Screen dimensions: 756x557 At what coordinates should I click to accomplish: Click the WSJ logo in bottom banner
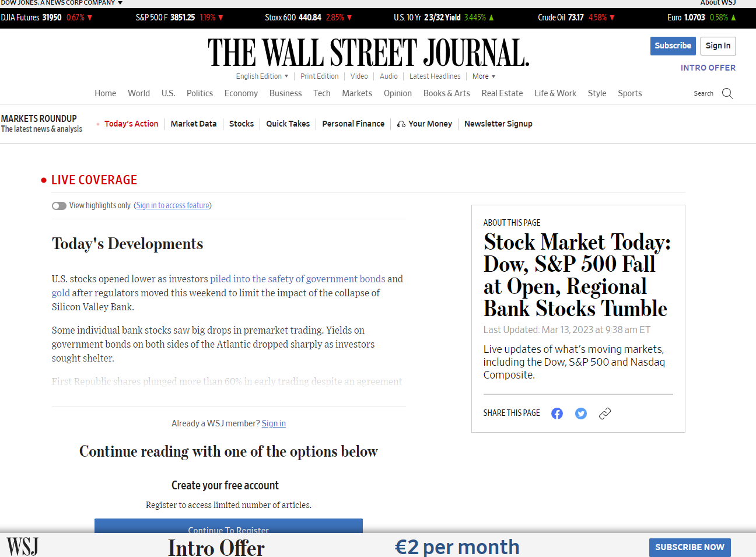click(23, 547)
